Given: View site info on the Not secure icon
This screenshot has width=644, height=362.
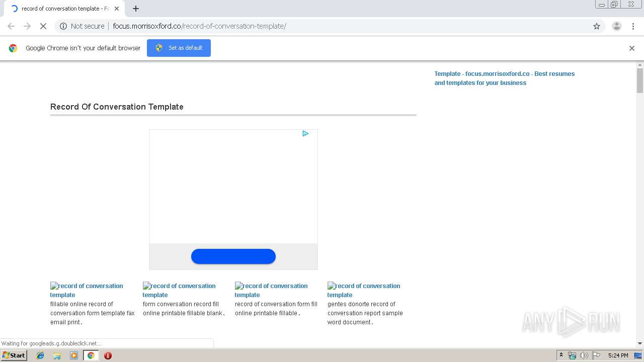Looking at the screenshot, I should (x=63, y=26).
